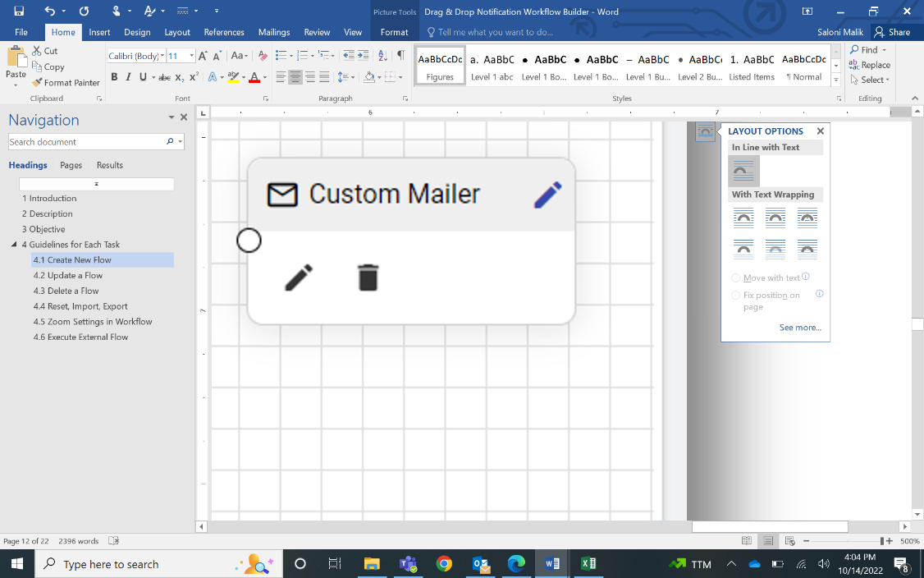Image resolution: width=924 pixels, height=578 pixels.
Task: Select the Fix position on page option
Action: pyautogui.click(x=736, y=296)
